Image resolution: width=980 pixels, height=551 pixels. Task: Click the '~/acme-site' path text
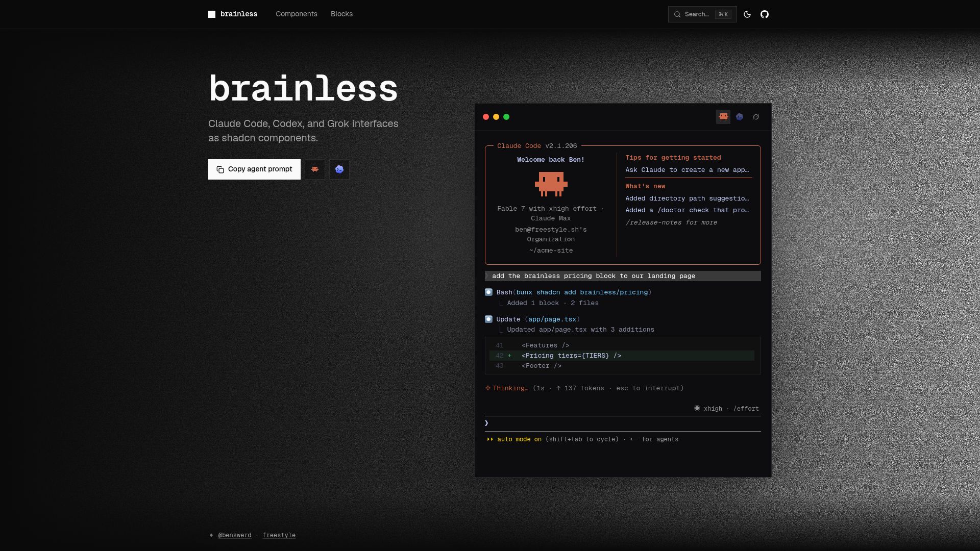pos(551,251)
